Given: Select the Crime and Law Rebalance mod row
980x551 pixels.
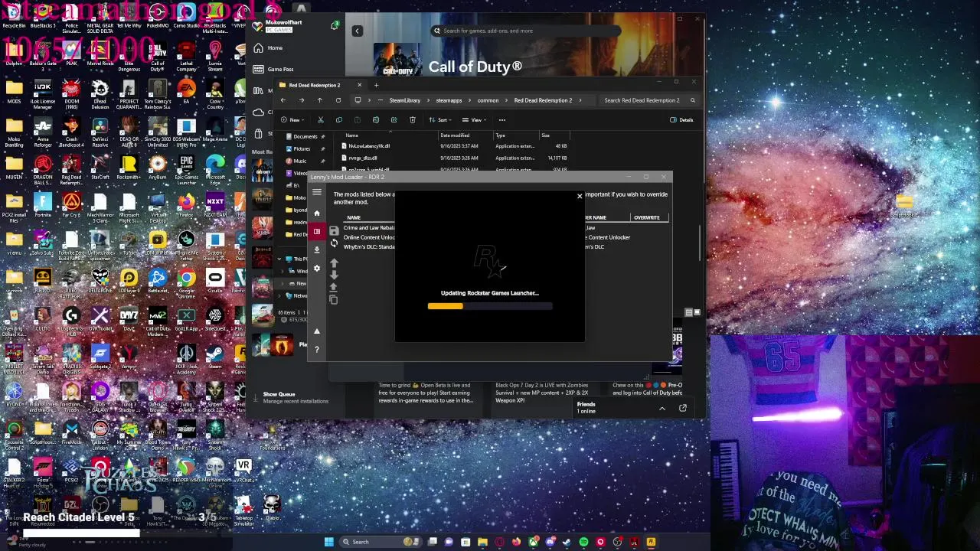Looking at the screenshot, I should (x=369, y=227).
